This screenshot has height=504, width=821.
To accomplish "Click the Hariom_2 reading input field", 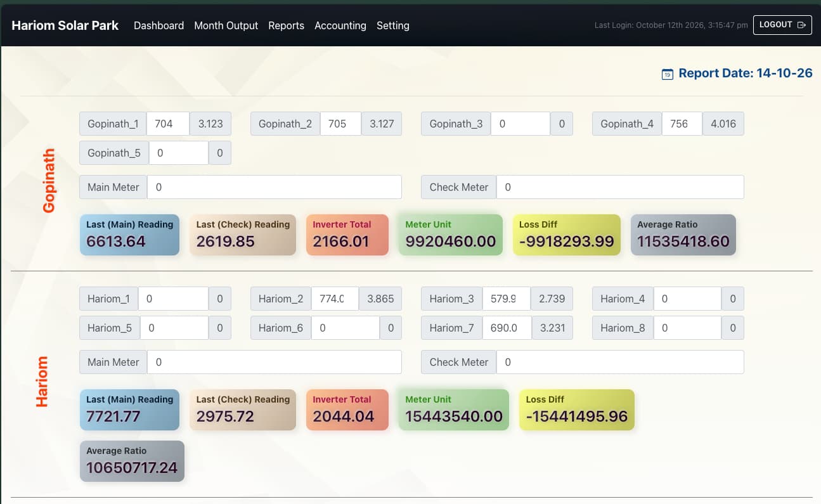I will tap(335, 299).
